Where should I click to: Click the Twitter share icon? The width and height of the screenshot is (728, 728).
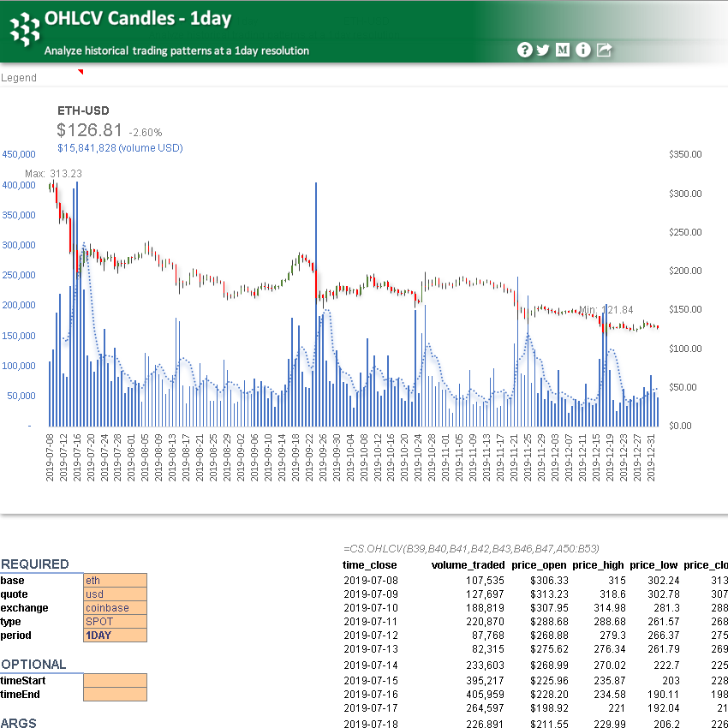tap(543, 50)
